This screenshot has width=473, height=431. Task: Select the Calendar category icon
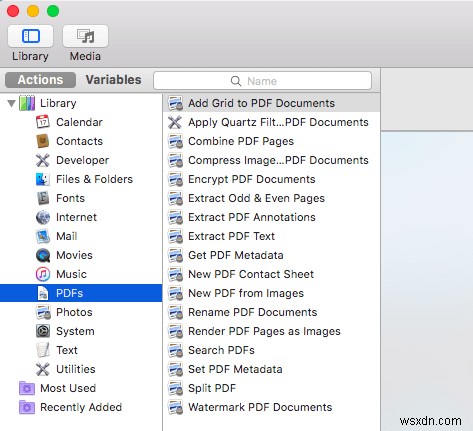point(43,122)
